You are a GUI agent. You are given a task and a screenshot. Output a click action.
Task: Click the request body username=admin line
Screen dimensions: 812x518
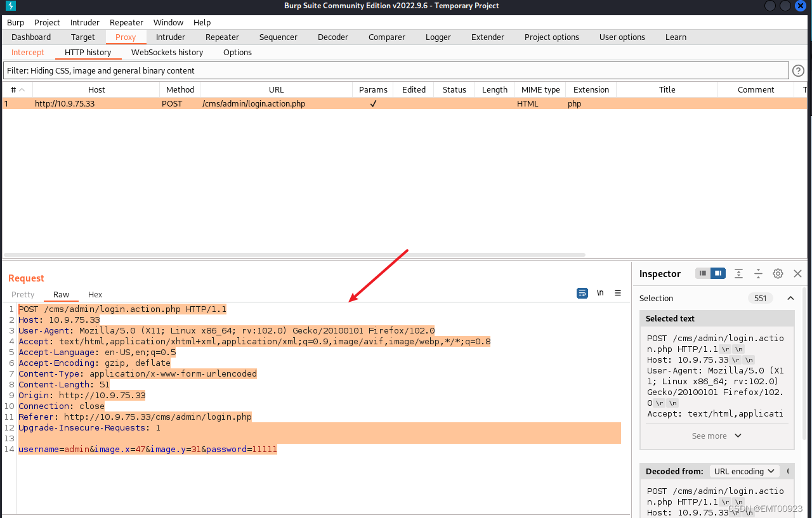[x=148, y=449]
